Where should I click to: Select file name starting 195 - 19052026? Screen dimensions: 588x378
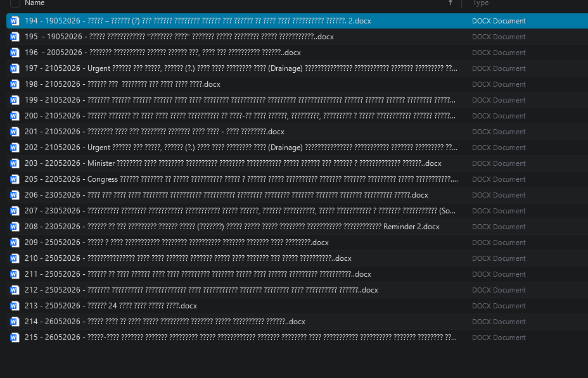179,37
